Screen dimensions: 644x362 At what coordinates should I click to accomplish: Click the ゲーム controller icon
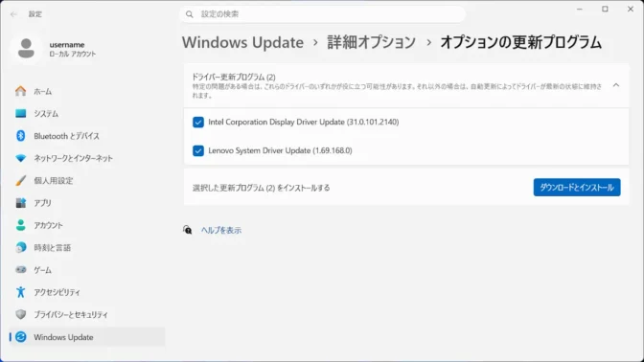20,270
